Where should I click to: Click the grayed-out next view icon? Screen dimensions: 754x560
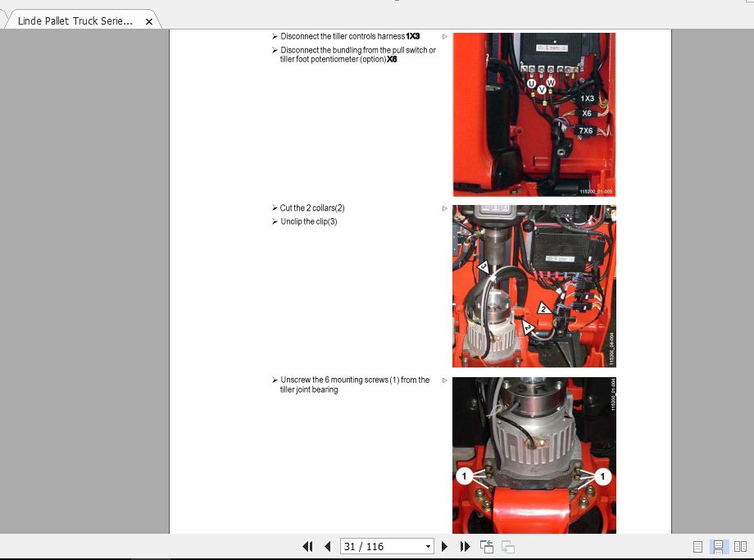[x=507, y=547]
